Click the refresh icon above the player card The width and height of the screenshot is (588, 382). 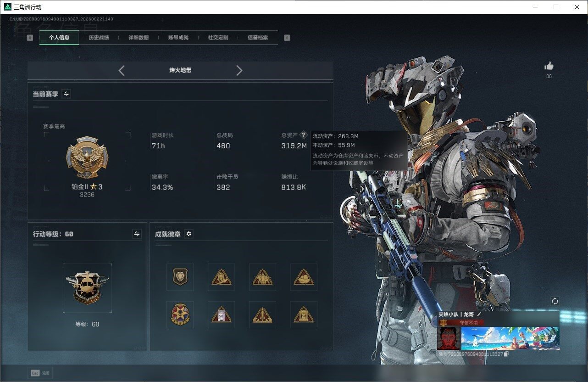[555, 301]
